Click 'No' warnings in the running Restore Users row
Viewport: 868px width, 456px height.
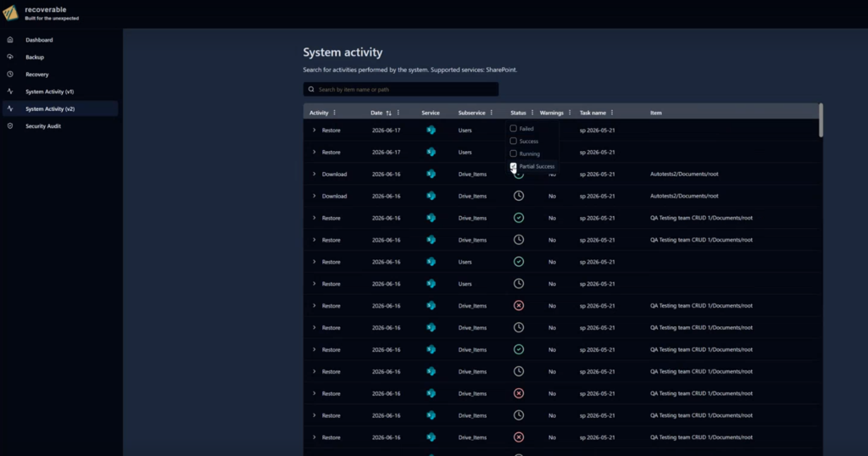click(x=552, y=284)
